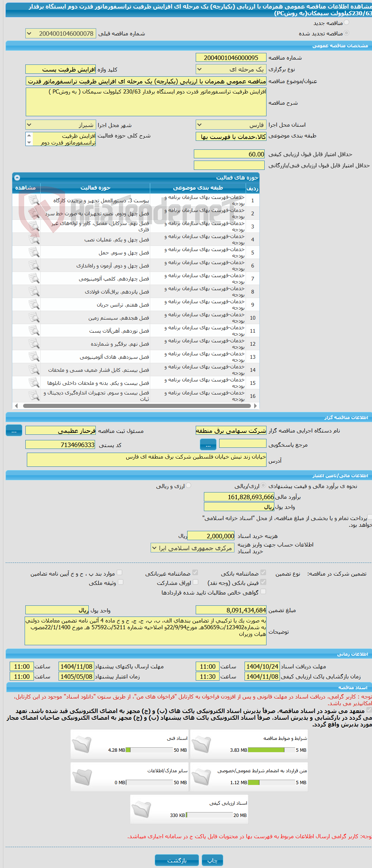
Task: Open view icon for row 3 activity
Action: pyautogui.click(x=34, y=226)
